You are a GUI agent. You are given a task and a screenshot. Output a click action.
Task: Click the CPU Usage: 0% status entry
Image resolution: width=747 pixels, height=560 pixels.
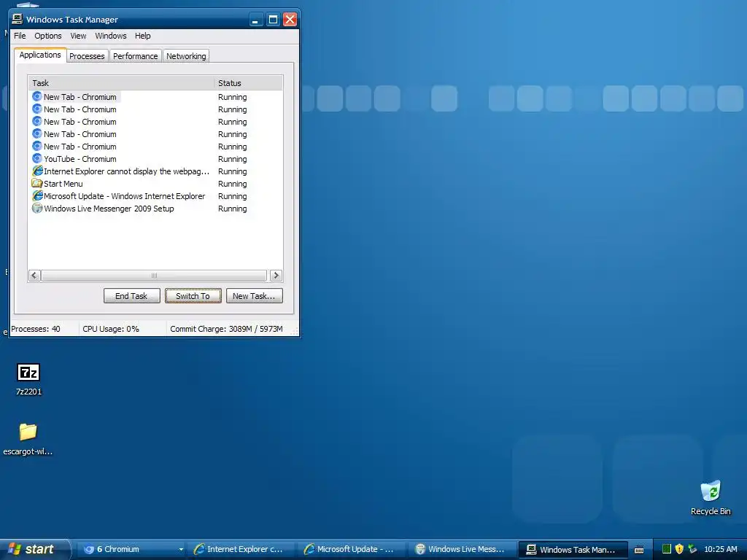click(x=111, y=329)
